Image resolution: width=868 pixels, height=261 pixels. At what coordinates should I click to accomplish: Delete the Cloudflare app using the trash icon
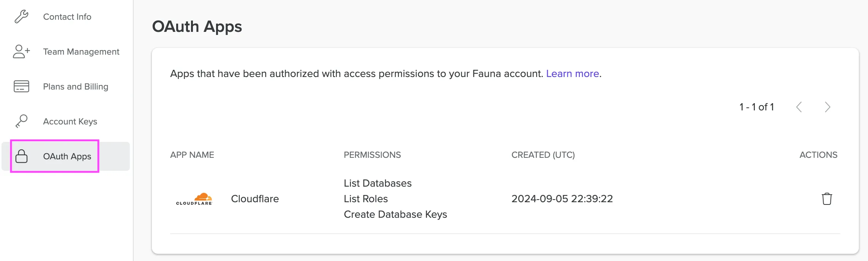tap(827, 198)
